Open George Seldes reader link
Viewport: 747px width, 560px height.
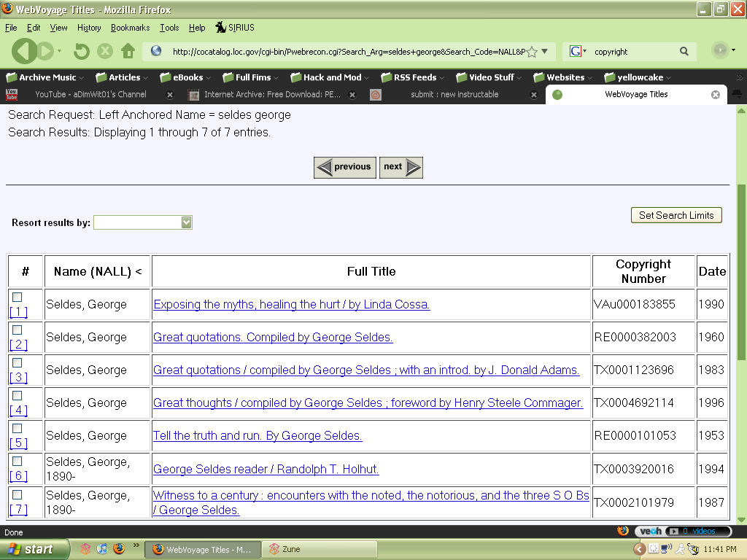266,469
